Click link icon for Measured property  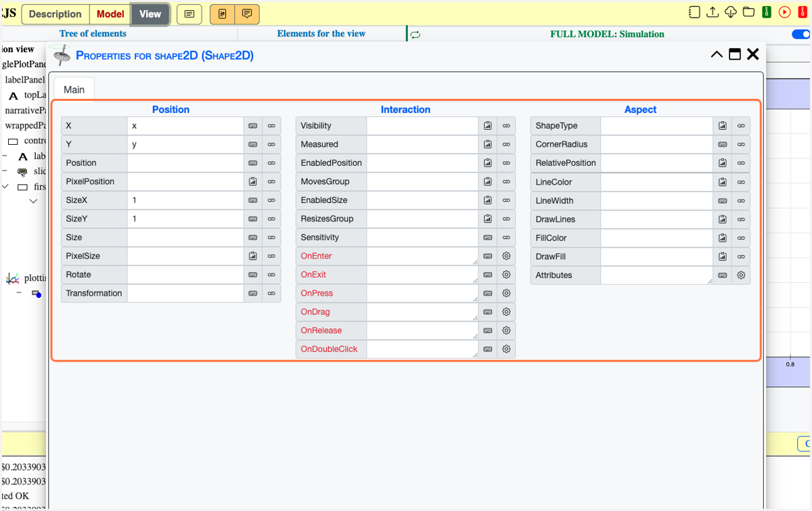pyautogui.click(x=506, y=144)
